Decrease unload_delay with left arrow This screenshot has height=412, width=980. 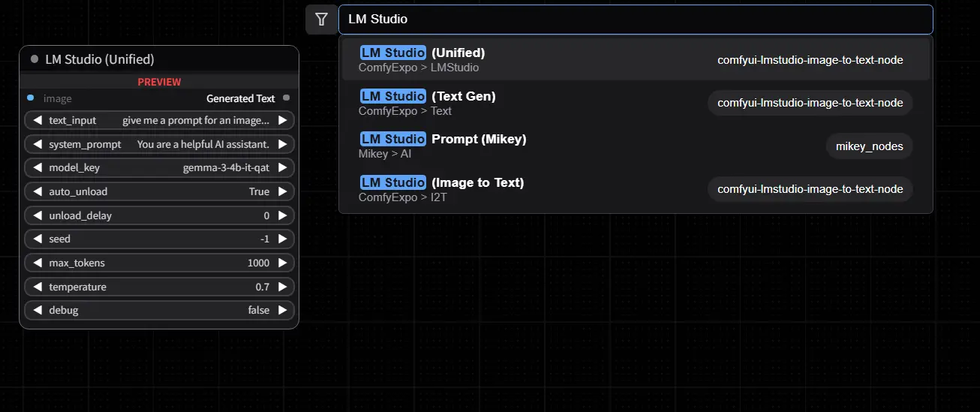click(x=37, y=215)
